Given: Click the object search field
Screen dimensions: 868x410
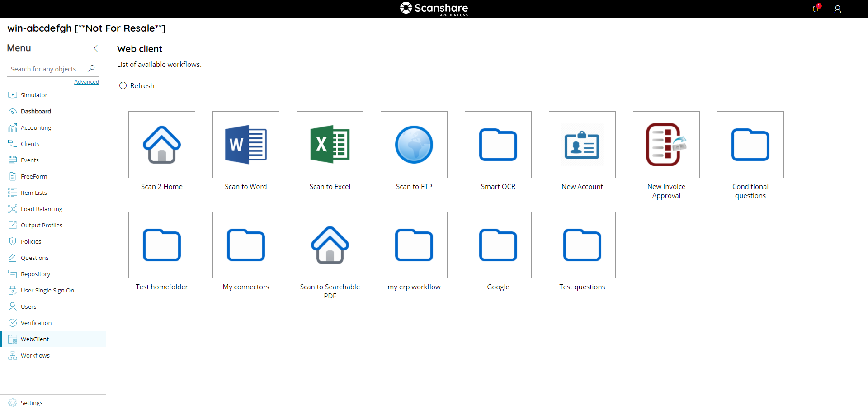Looking at the screenshot, I should pyautogui.click(x=47, y=69).
